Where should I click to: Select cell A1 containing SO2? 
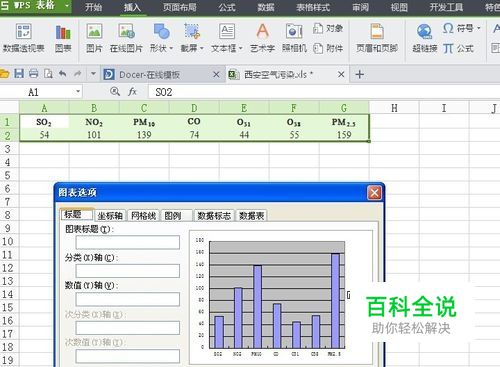[44, 122]
